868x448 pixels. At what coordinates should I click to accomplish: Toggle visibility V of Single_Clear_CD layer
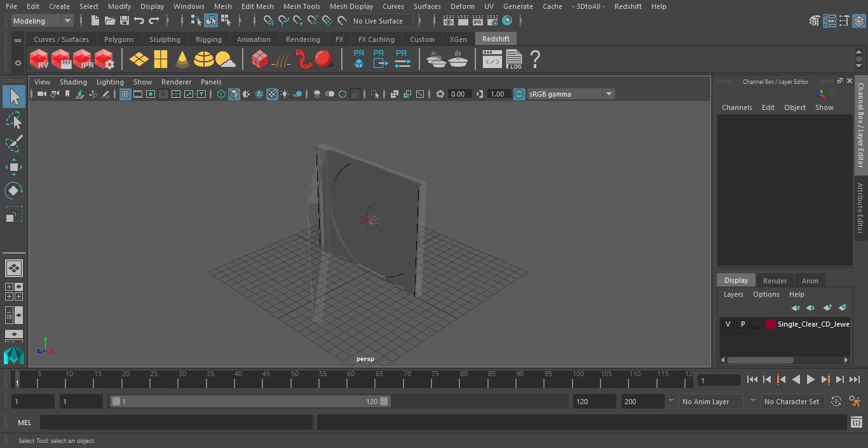728,324
